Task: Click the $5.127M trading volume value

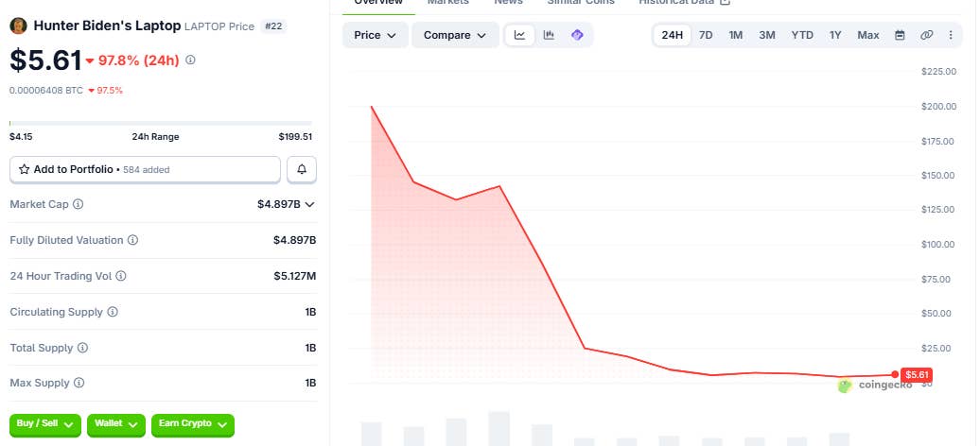Action: [294, 276]
